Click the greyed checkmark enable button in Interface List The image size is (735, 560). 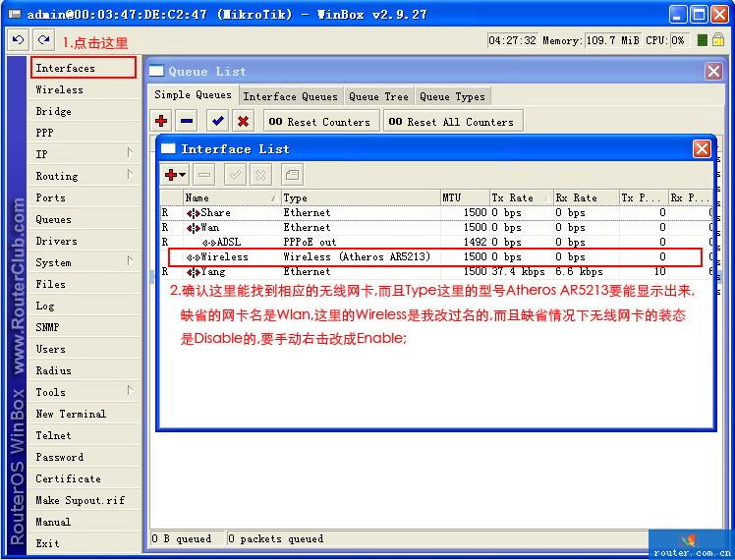(x=235, y=175)
